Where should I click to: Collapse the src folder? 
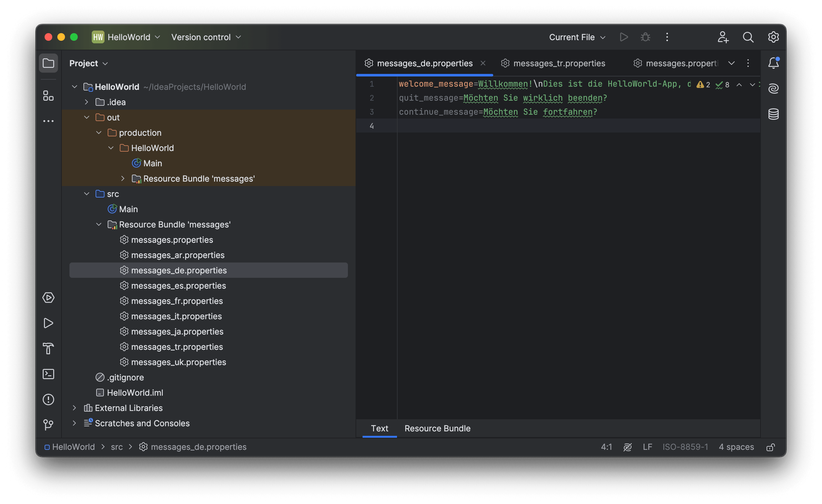pyautogui.click(x=86, y=194)
